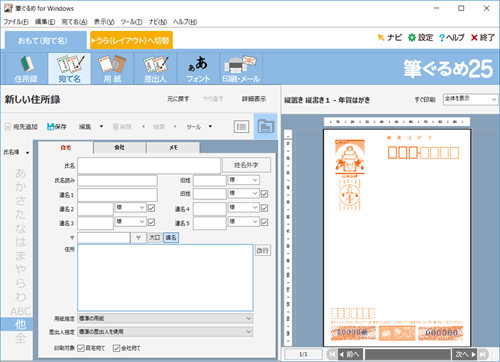
Task: Open the 用紙指定 paper dropdown
Action: tap(165, 318)
